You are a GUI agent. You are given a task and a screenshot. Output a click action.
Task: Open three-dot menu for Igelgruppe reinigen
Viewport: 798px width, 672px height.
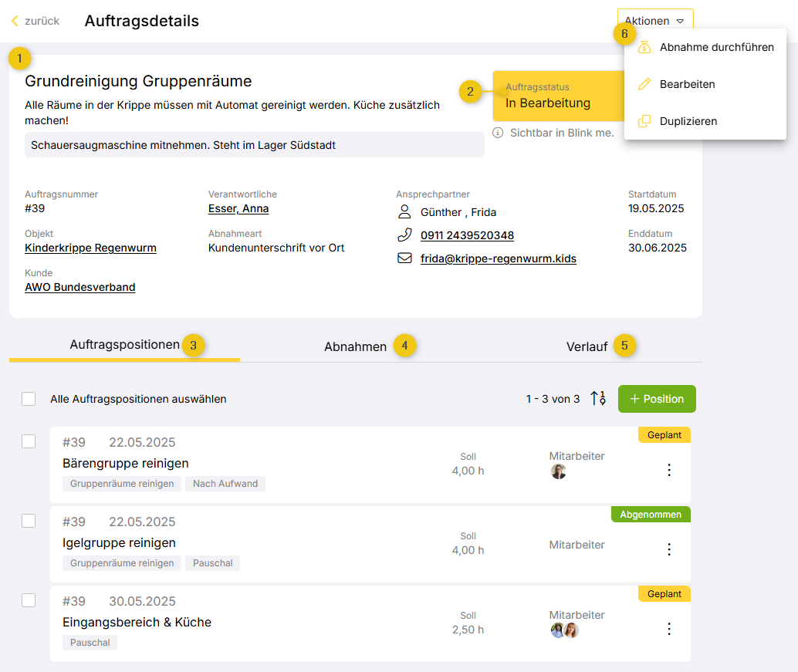click(x=669, y=549)
